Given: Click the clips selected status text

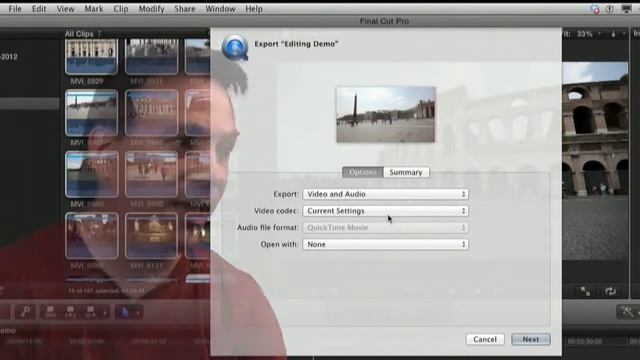Looking at the screenshot, I should point(106,291).
